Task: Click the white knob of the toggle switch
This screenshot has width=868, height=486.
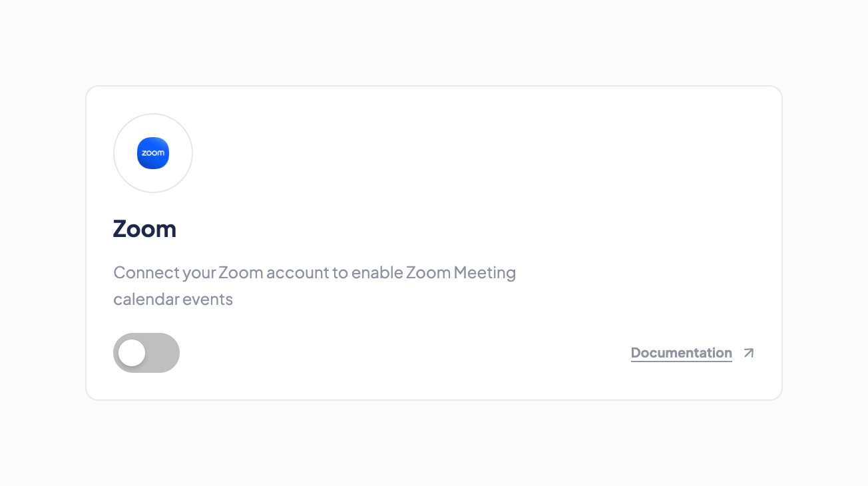Action: pyautogui.click(x=132, y=353)
